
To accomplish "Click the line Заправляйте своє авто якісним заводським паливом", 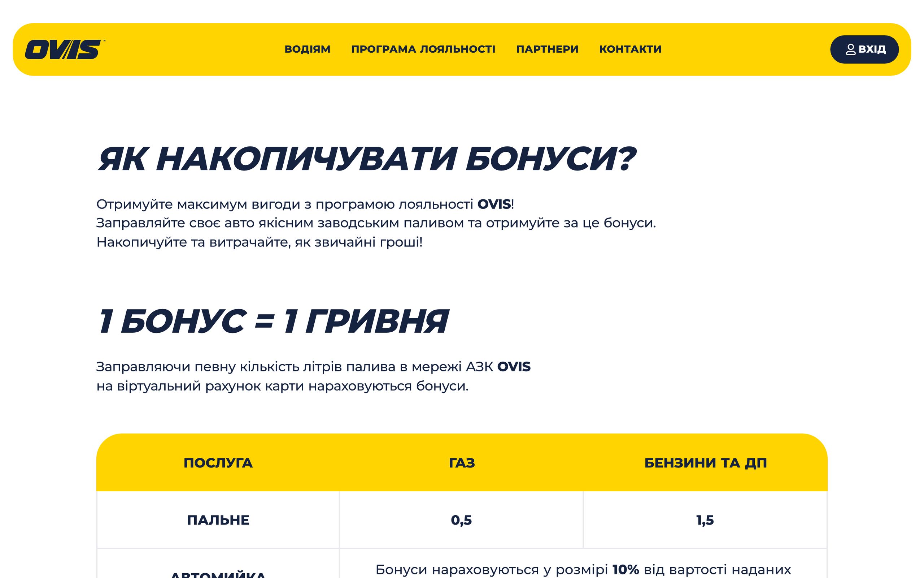I will pos(376,223).
